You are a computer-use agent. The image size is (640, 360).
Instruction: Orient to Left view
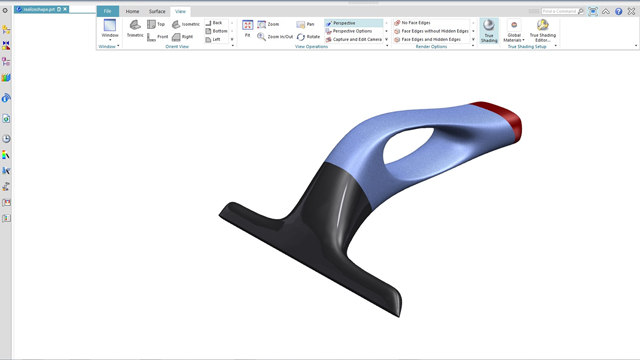coord(213,39)
